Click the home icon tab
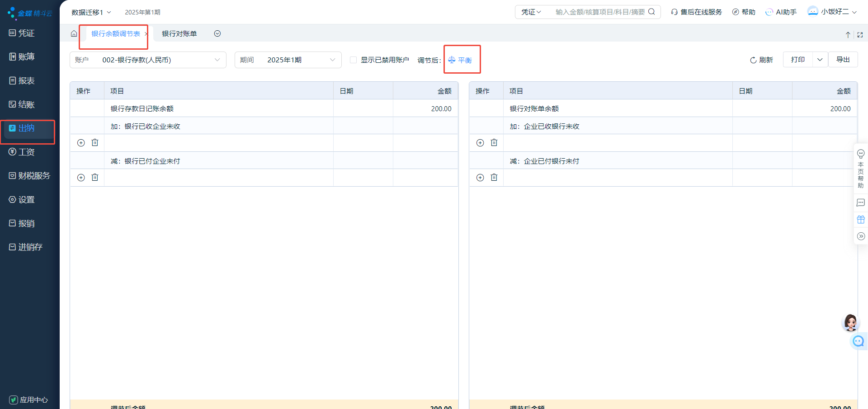This screenshot has width=868, height=409. (x=74, y=34)
